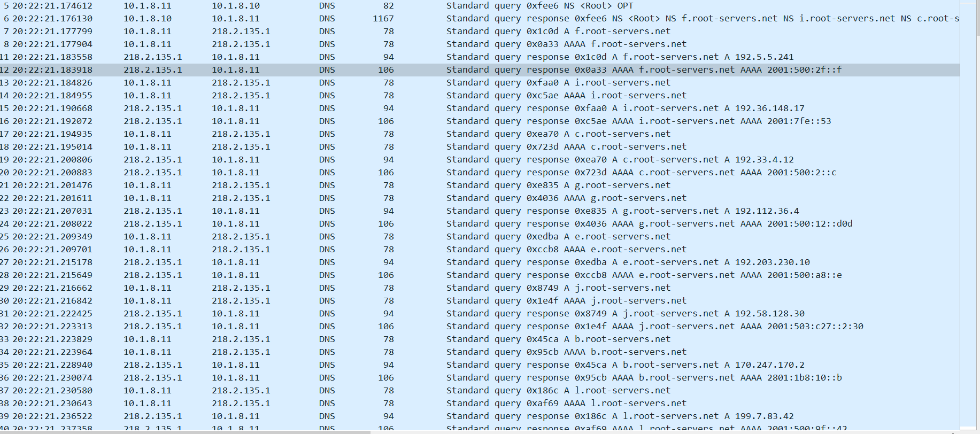Screen dimensions: 980x434
Task: Select response 0xfaa0 with address 192.36.148.17
Action: [x=480, y=108]
